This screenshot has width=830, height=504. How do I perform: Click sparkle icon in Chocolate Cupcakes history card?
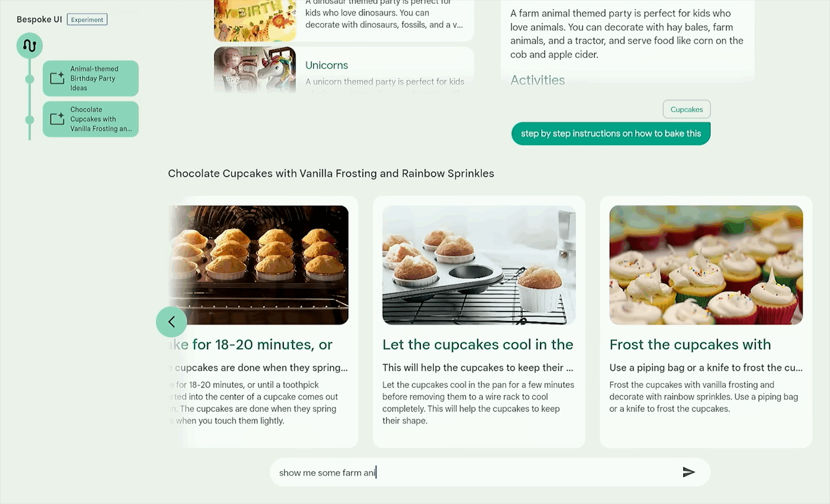(57, 119)
